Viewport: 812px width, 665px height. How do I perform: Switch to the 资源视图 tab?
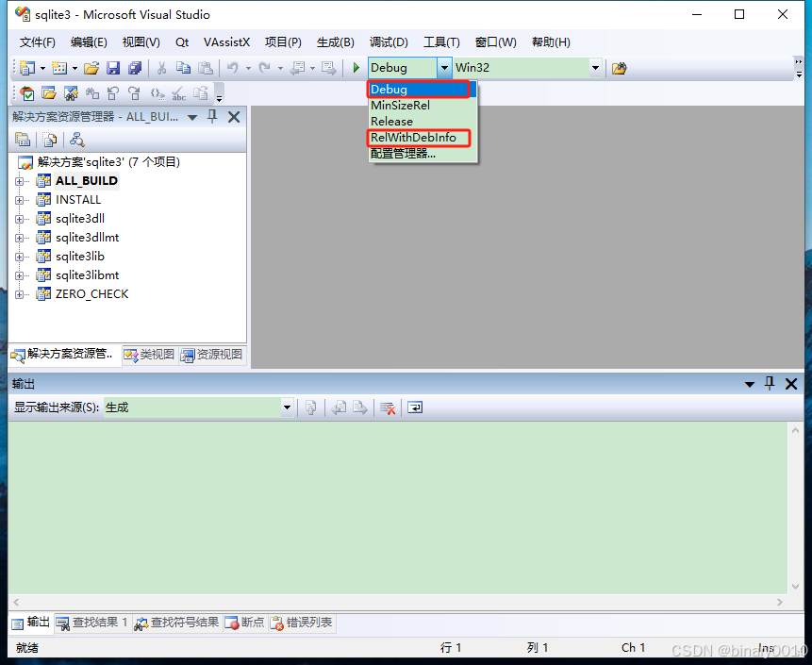(212, 355)
